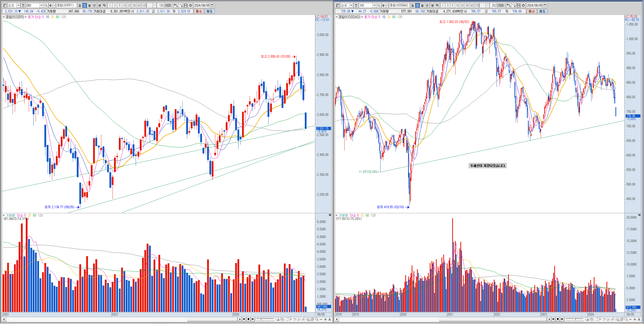Image resolution: width=644 pixels, height=324 pixels.
Task: Click 매수 buy button in KOSPI panel
Action: [199, 11]
